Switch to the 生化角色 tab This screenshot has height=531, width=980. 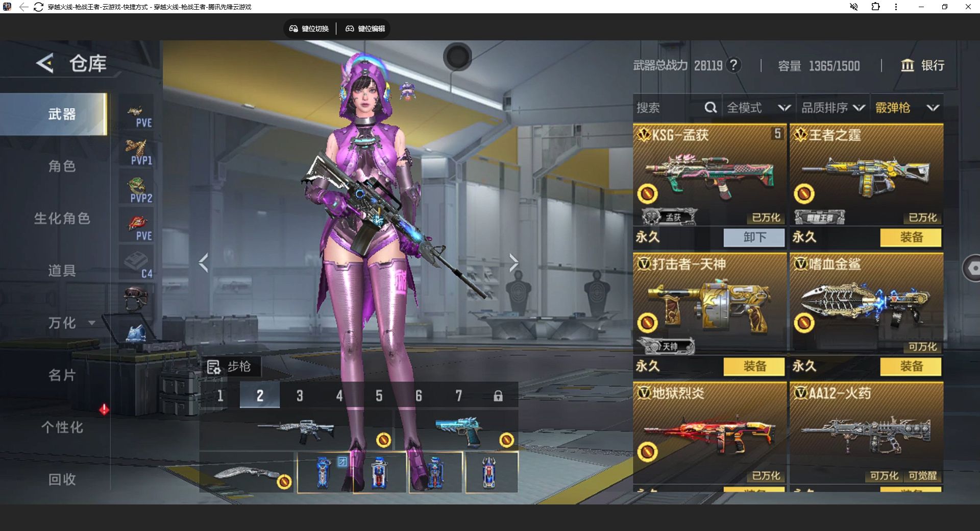[x=62, y=219]
